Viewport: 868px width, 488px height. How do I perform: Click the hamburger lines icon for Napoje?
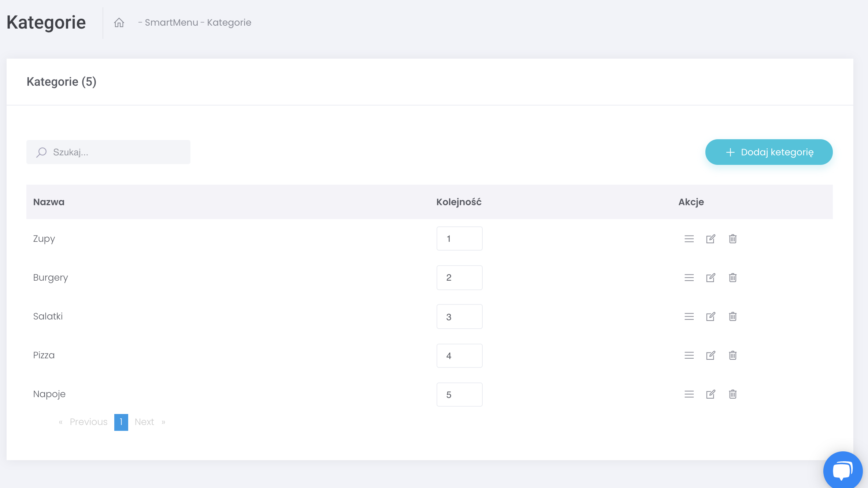[689, 394]
